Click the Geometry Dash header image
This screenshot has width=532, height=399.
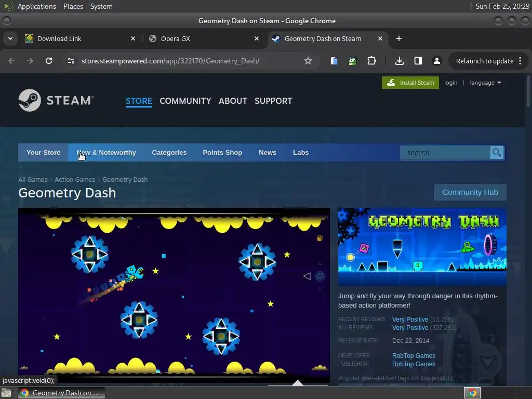[422, 247]
